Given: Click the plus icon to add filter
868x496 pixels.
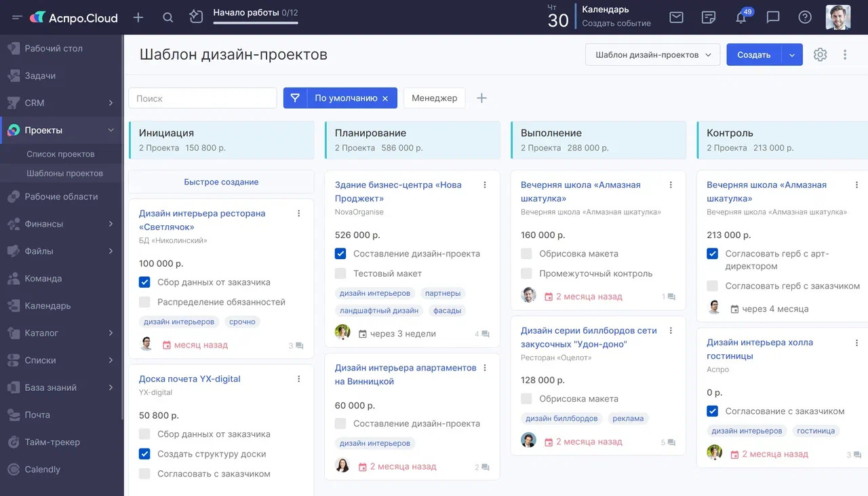Looking at the screenshot, I should tap(481, 98).
